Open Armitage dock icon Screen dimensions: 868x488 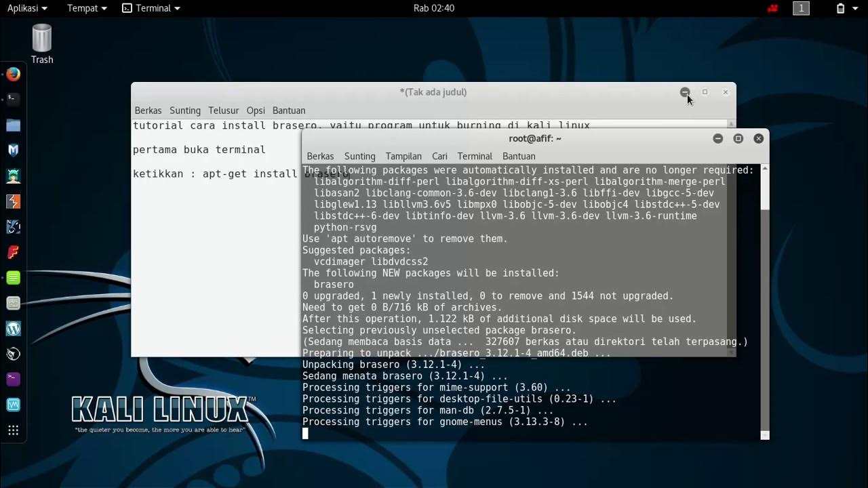click(14, 176)
